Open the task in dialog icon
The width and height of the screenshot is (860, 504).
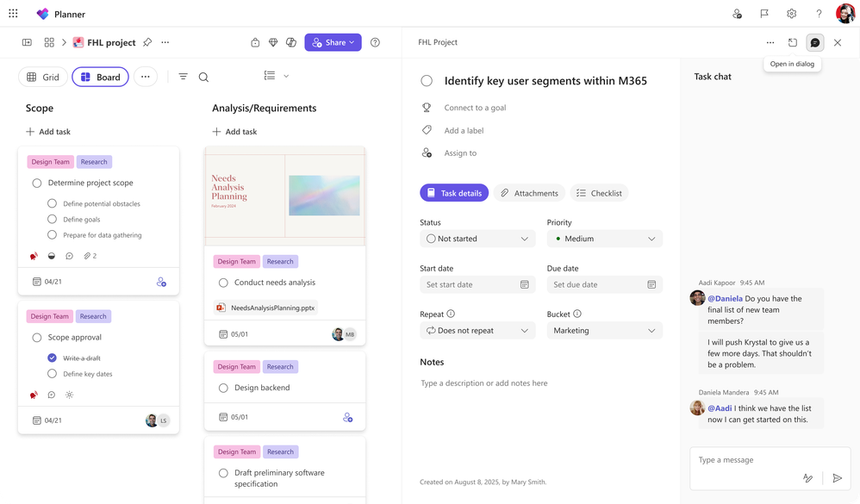[x=793, y=42]
